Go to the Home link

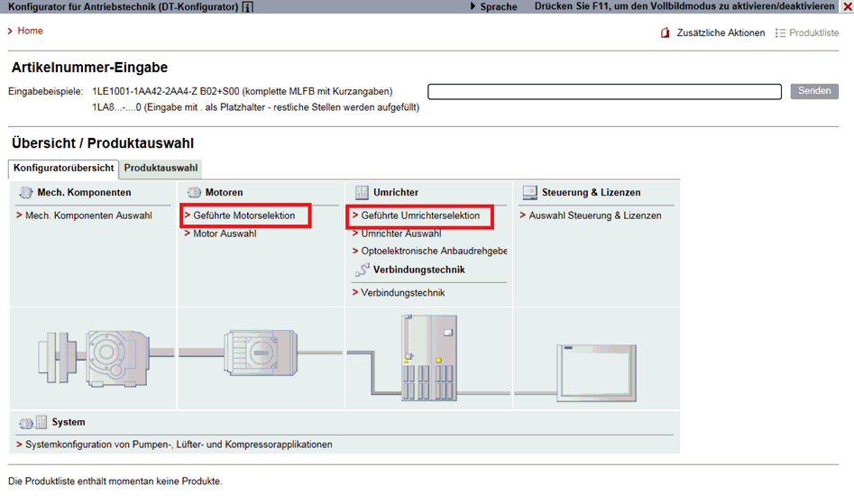pyautogui.click(x=30, y=31)
